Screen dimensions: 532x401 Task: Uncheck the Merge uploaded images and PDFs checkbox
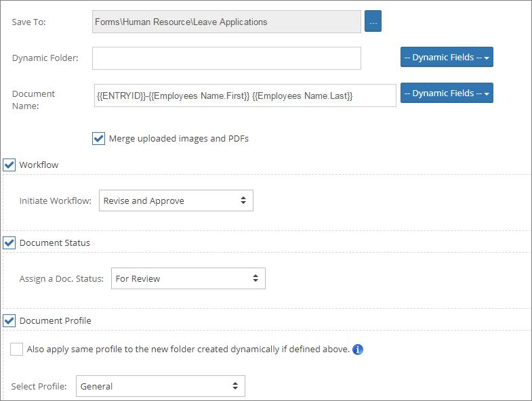pos(99,139)
